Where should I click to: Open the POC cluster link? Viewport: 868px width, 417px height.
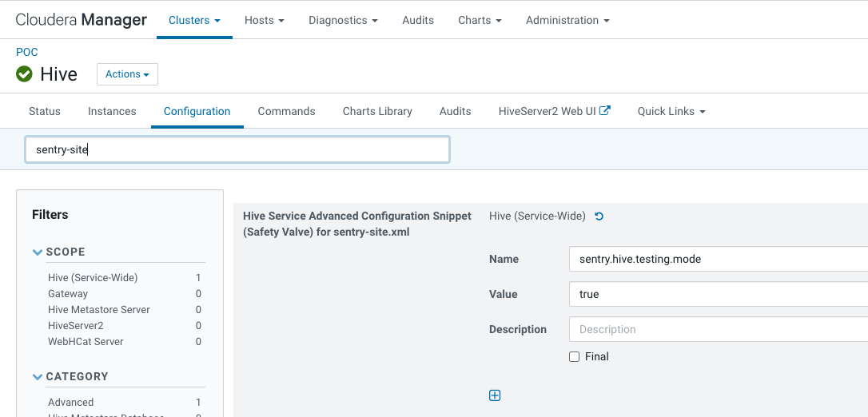pos(26,52)
